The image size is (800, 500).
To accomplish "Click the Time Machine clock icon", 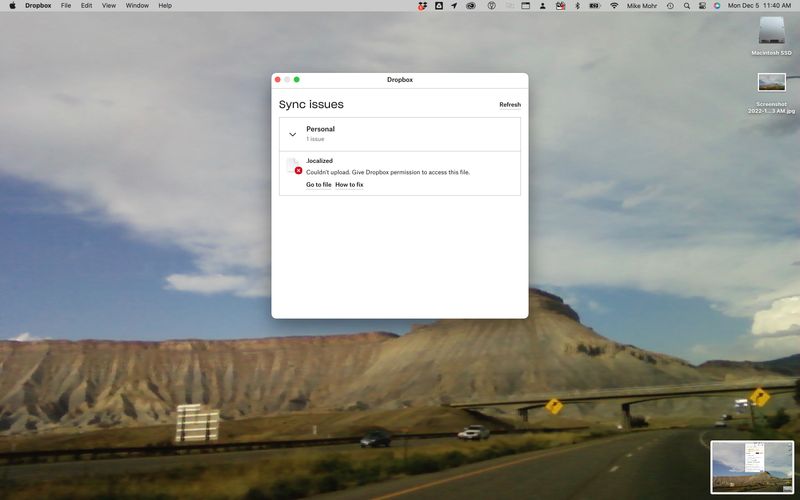I will pyautogui.click(x=670, y=6).
